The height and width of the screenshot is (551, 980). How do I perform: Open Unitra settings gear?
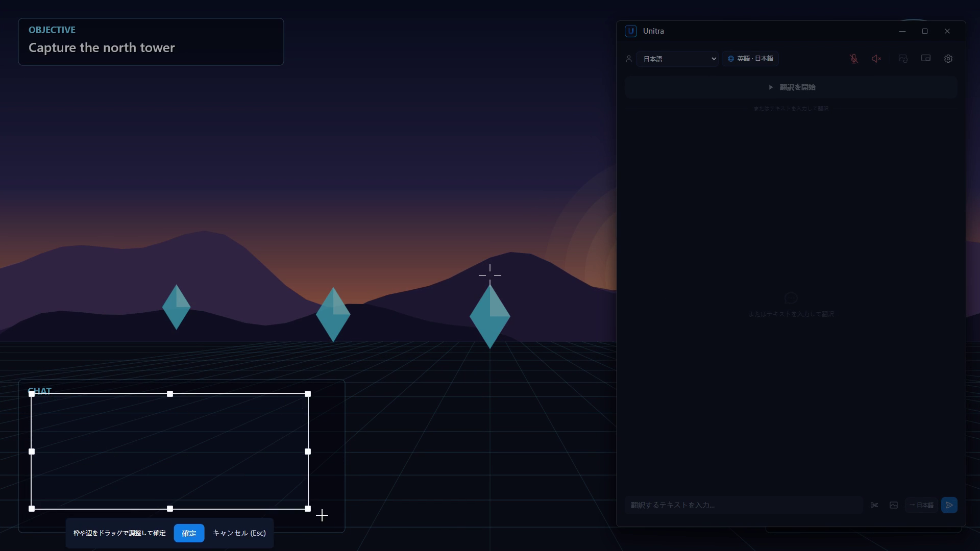click(x=948, y=59)
